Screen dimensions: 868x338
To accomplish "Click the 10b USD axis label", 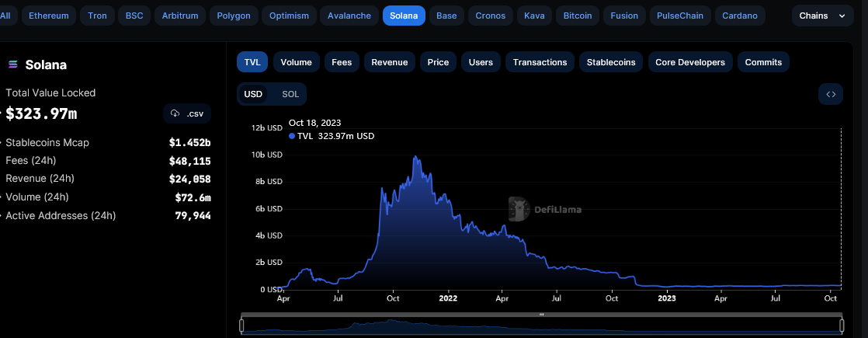I will tap(267, 155).
